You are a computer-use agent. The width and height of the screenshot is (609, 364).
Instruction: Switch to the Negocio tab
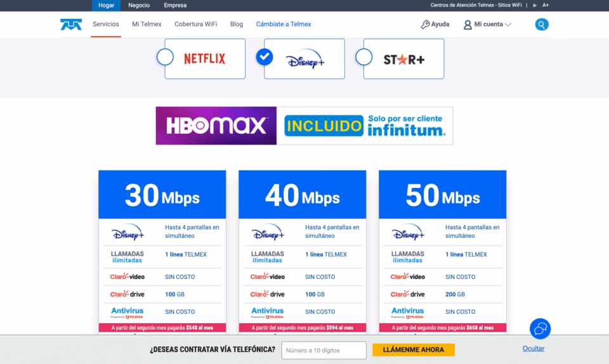point(139,6)
